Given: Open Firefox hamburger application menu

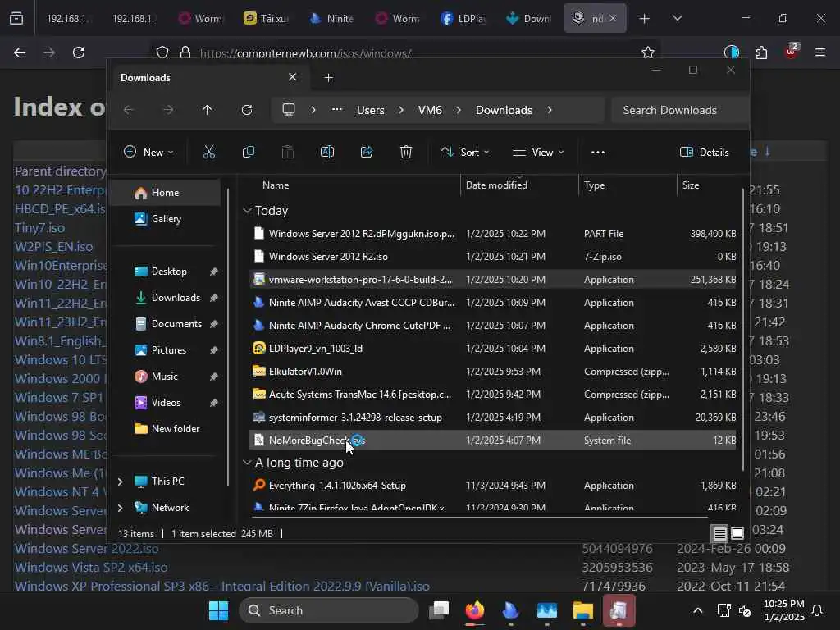Looking at the screenshot, I should (x=820, y=52).
